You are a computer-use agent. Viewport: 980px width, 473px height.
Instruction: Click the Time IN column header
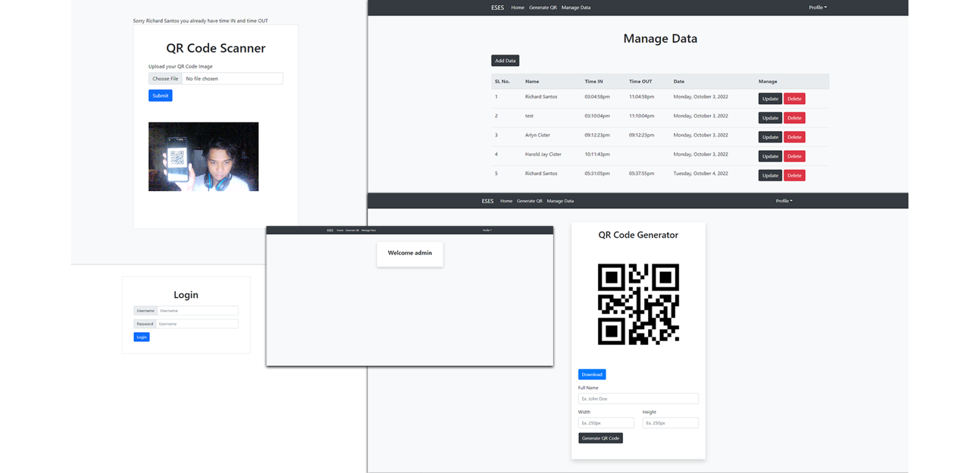593,82
